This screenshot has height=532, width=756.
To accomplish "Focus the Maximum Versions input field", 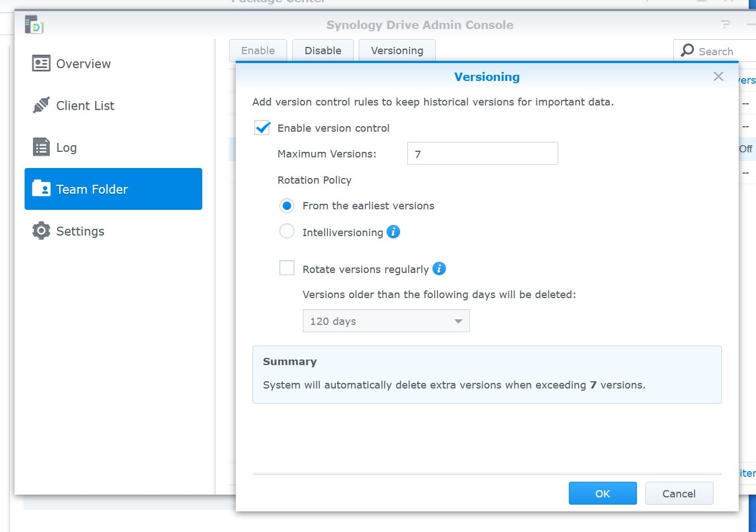I will click(x=483, y=154).
